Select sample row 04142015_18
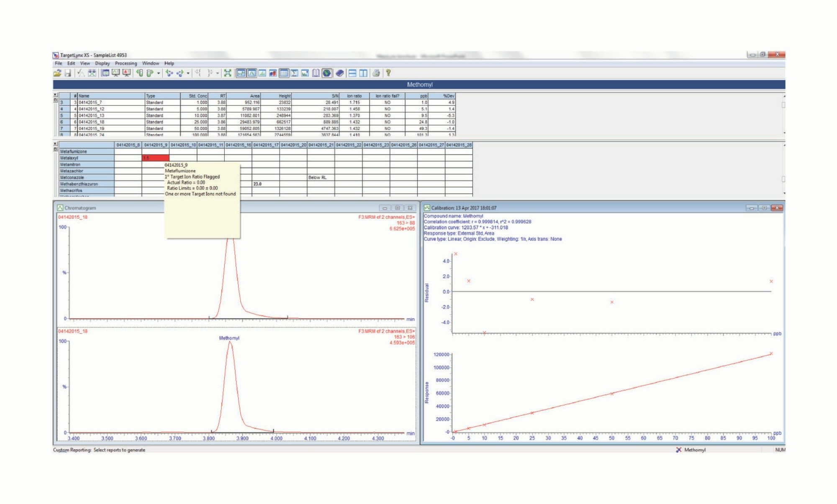 (257, 122)
